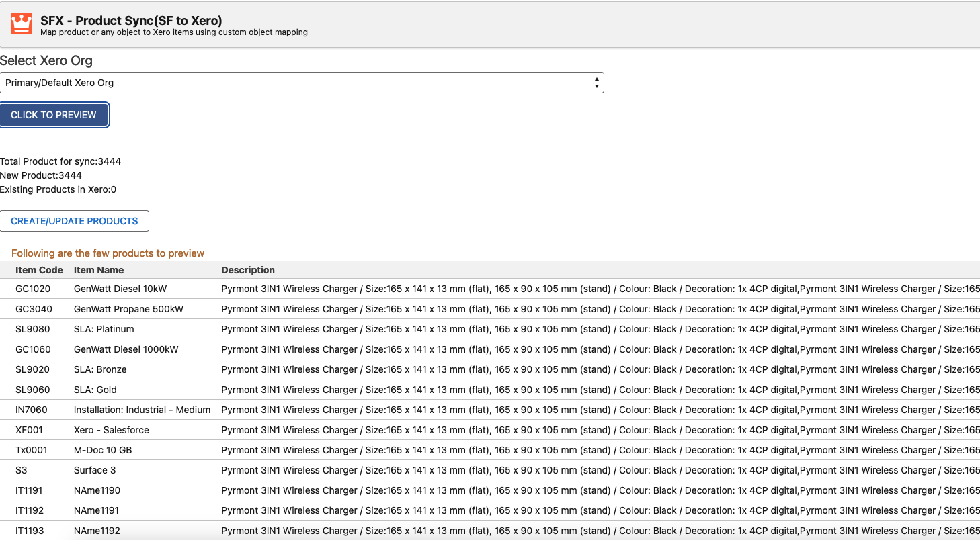980x540 pixels.
Task: Select the GenWatt Propane 500kW row
Action: pyautogui.click(x=128, y=309)
